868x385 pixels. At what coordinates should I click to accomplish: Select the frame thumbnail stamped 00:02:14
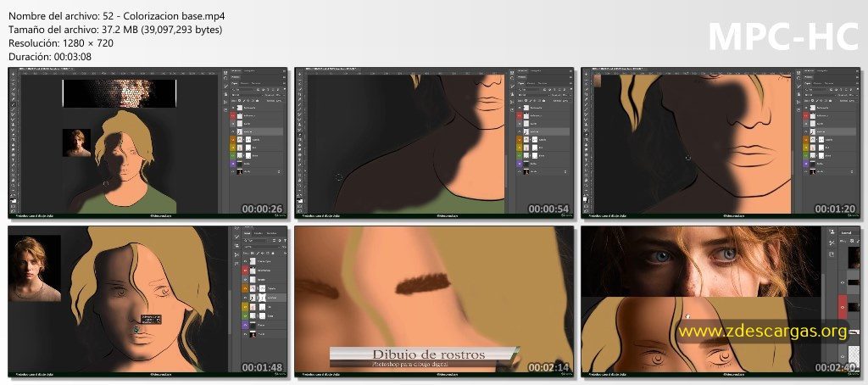[435, 301]
